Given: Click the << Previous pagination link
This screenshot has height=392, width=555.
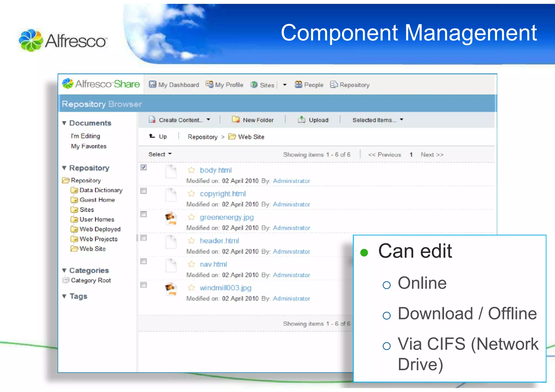Looking at the screenshot, I should click(384, 154).
